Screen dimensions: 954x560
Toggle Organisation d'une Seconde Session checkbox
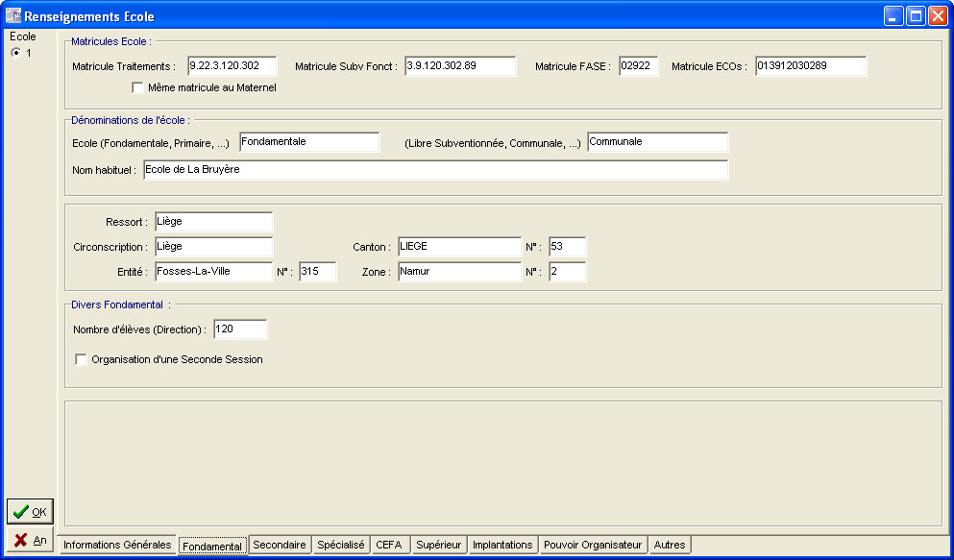(x=81, y=360)
